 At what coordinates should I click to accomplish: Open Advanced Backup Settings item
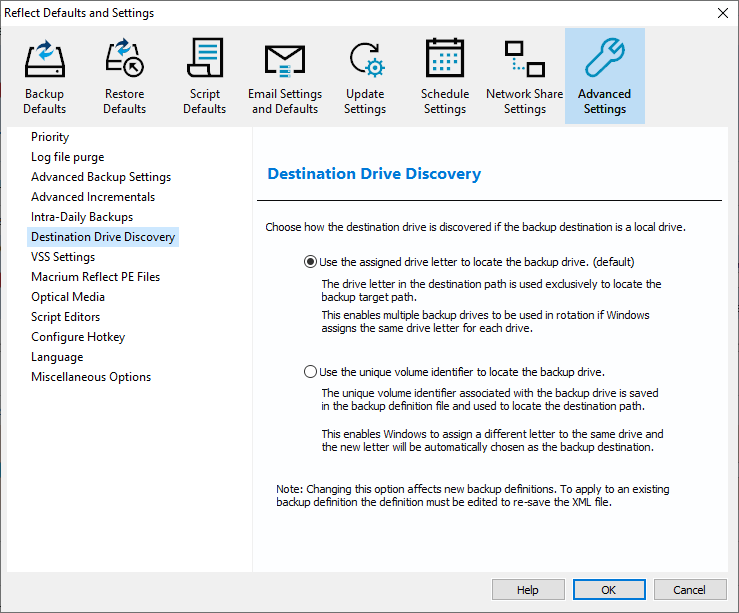(x=100, y=177)
